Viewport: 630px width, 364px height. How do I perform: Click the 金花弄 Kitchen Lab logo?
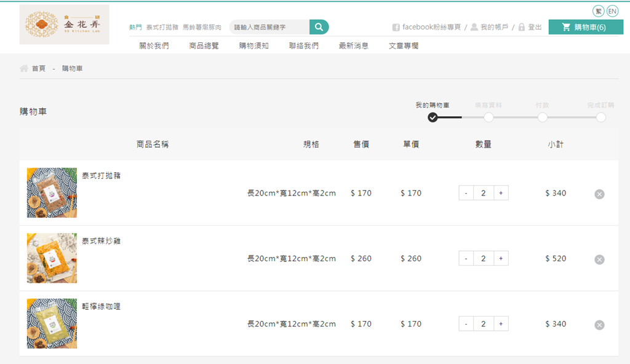pos(64,25)
